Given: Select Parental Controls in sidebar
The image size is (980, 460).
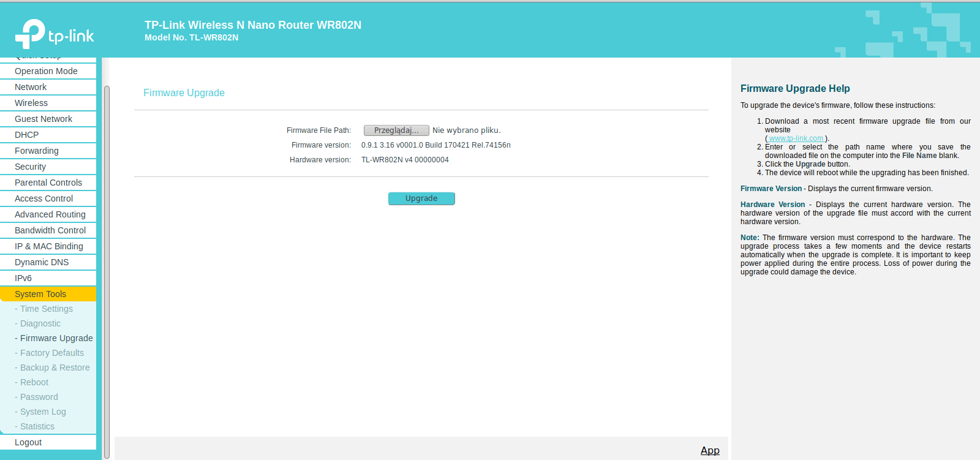Looking at the screenshot, I should click(x=48, y=183).
